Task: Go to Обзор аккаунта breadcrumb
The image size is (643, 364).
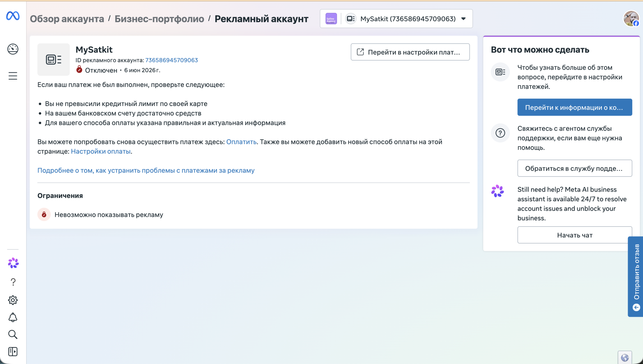Action: tap(67, 19)
